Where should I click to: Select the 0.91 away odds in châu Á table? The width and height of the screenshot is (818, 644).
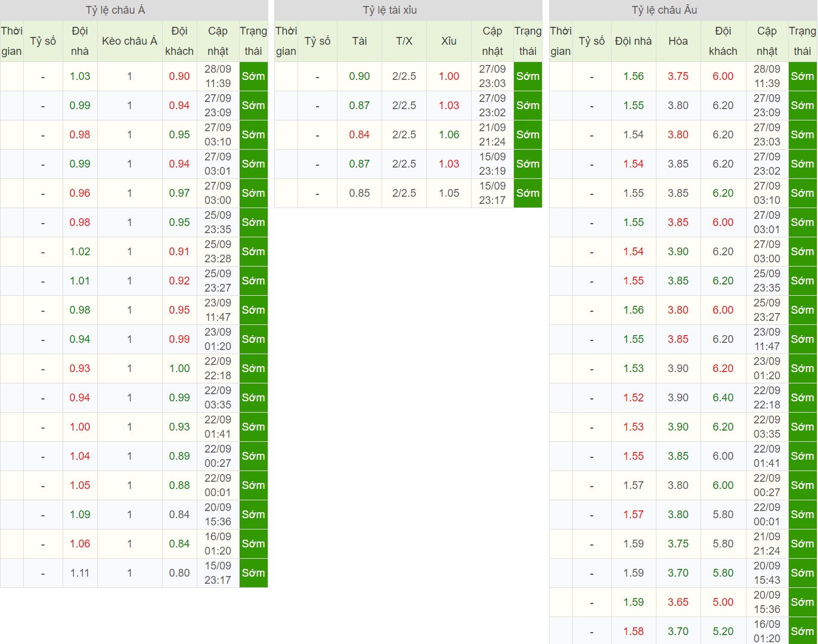pos(179,252)
